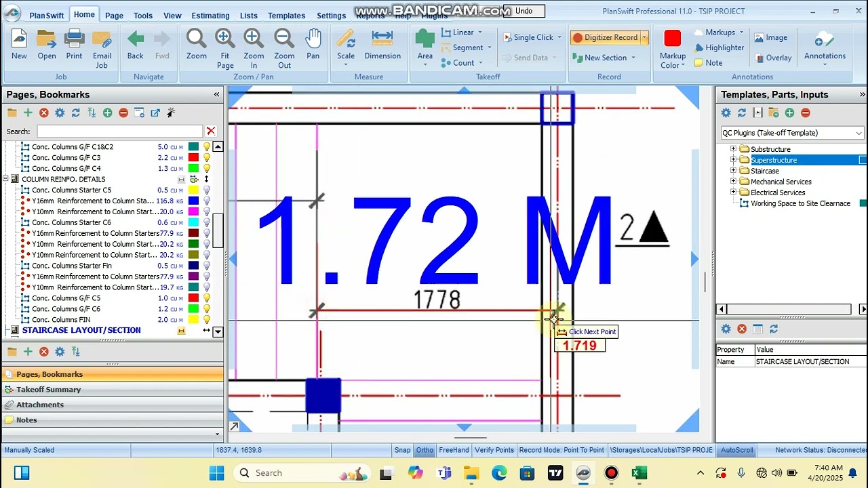Toggle light bulb for Conc. Columns Starter C5

tap(207, 190)
